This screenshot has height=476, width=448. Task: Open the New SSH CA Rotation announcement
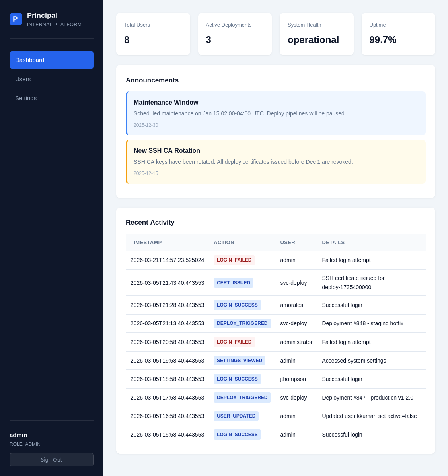click(276, 161)
